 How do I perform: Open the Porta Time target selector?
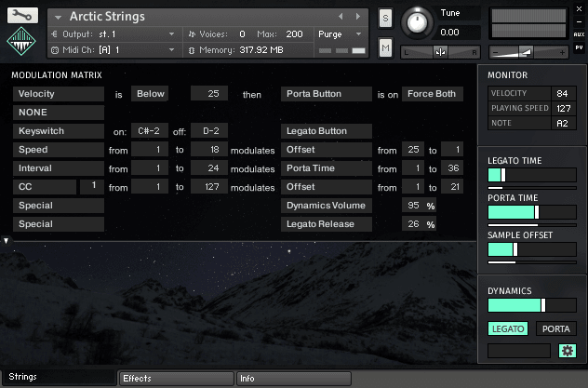(x=327, y=168)
